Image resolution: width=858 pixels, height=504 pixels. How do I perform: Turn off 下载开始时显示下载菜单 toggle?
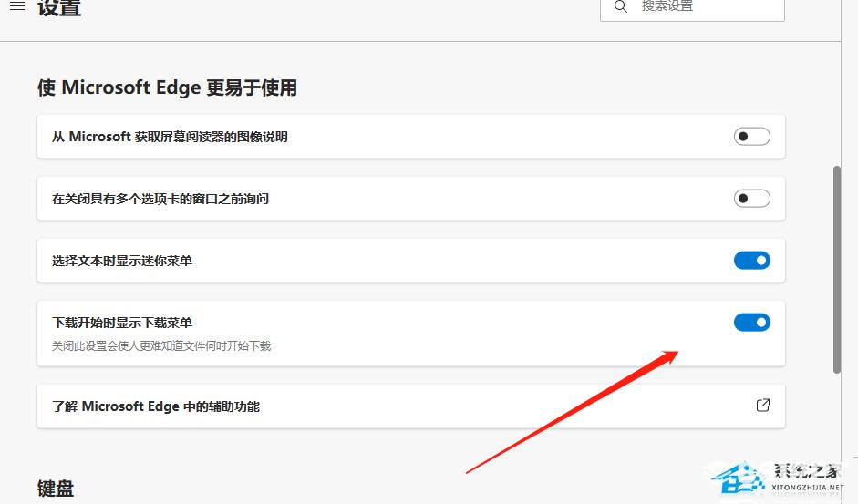[752, 322]
